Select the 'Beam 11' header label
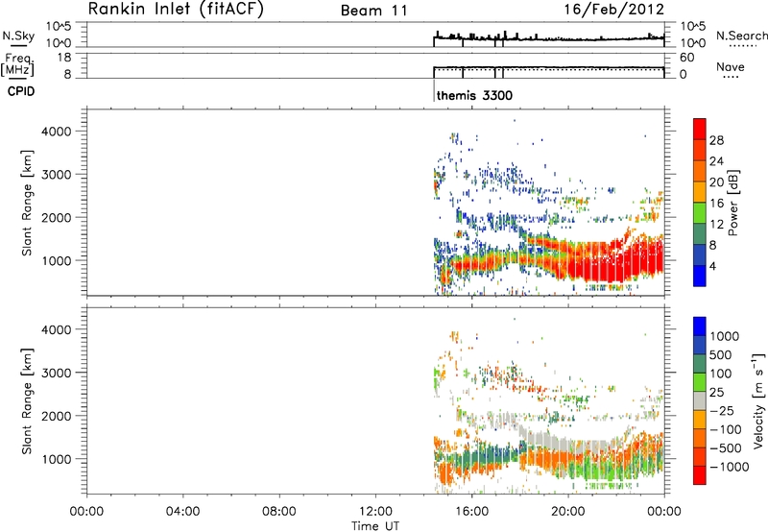The image size is (768, 532). coord(374,11)
